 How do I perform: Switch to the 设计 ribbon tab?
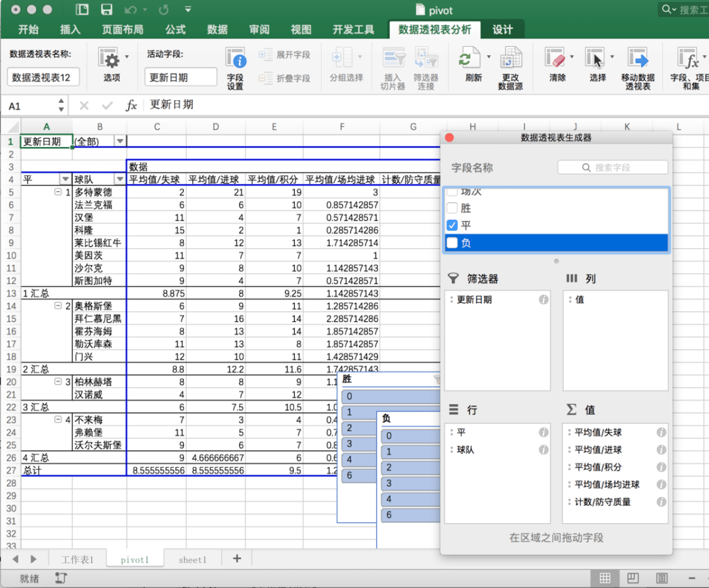[x=503, y=30]
